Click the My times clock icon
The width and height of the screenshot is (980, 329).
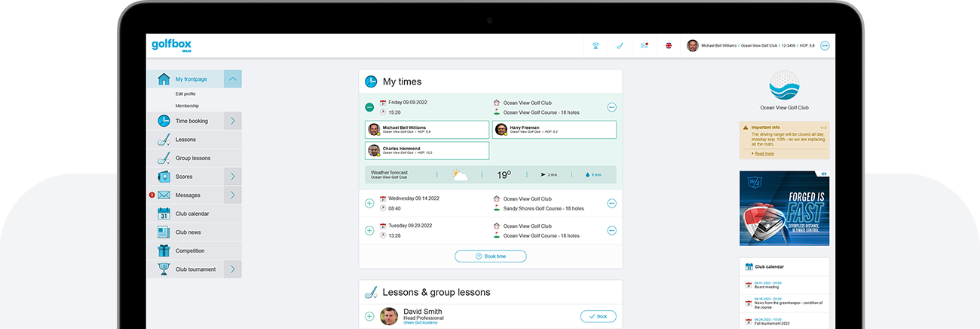[x=371, y=81]
